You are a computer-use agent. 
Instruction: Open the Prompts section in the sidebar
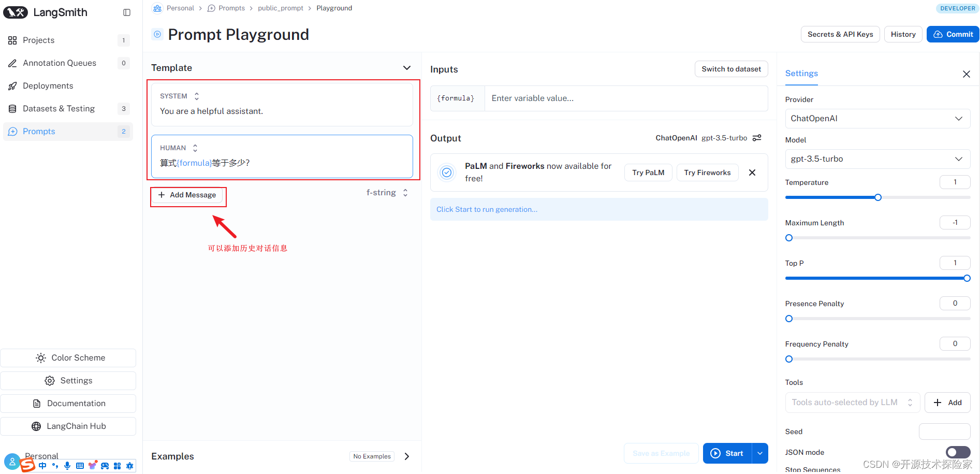(x=39, y=131)
